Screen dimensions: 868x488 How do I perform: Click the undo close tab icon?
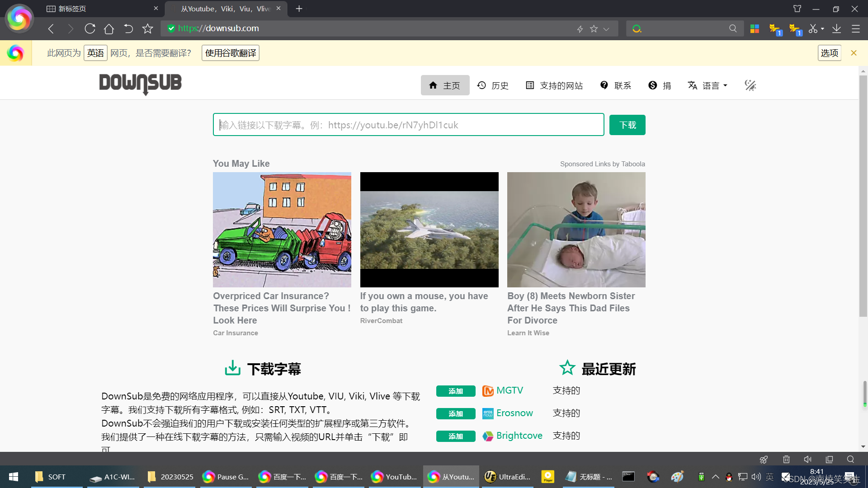click(128, 29)
